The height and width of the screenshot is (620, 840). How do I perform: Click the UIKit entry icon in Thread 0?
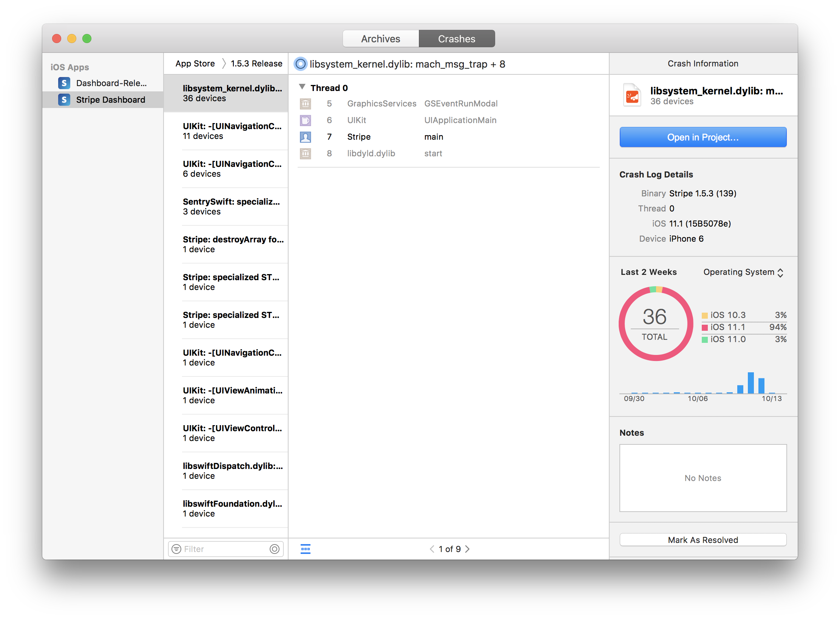(x=304, y=120)
